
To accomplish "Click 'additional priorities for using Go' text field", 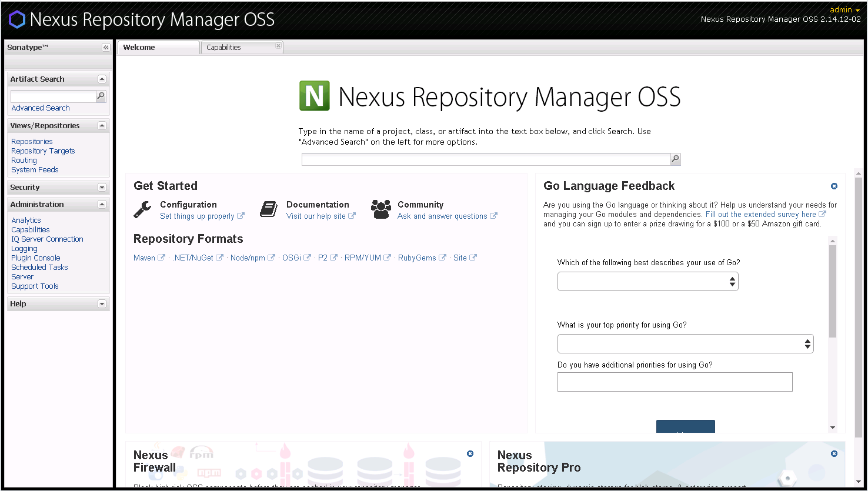I will [675, 382].
